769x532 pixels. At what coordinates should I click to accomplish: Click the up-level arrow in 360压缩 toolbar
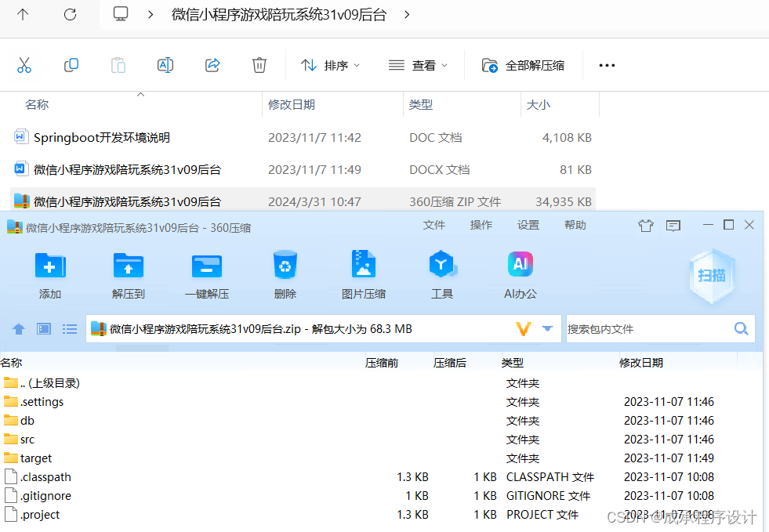click(18, 329)
